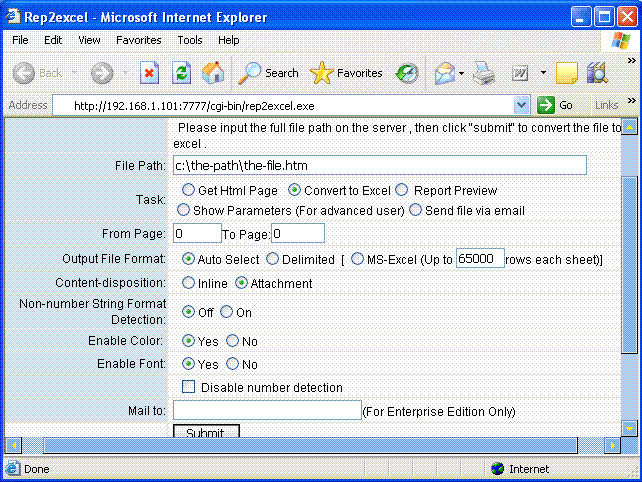Select Send file via email option
Viewport: 642px width, 482px height.
415,210
